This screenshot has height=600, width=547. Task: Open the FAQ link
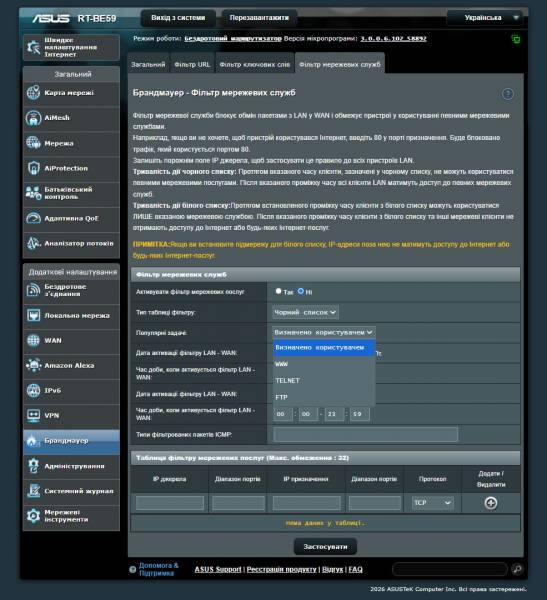point(355,569)
